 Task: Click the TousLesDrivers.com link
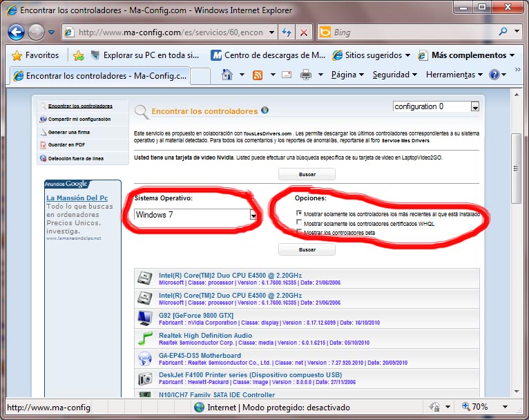267,133
